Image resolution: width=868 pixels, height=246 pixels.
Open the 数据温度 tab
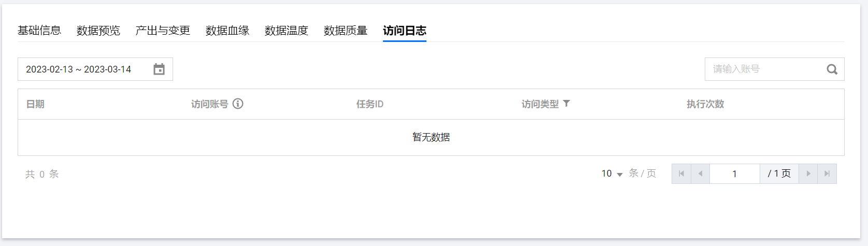[287, 31]
